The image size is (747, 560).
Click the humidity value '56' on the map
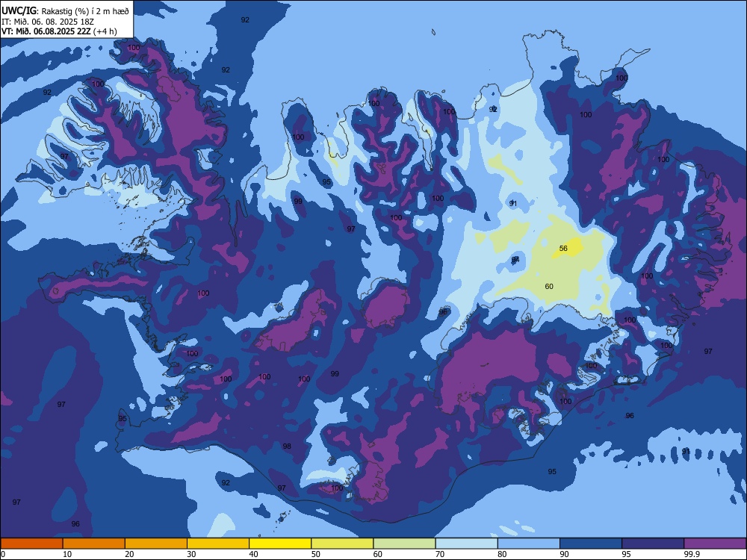[x=563, y=248]
